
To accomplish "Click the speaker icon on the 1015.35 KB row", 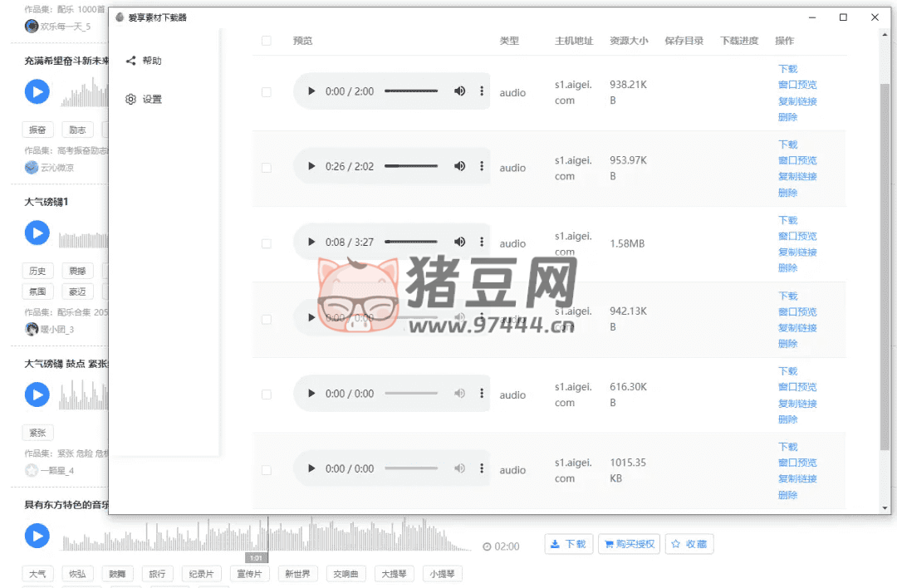I will coord(459,468).
